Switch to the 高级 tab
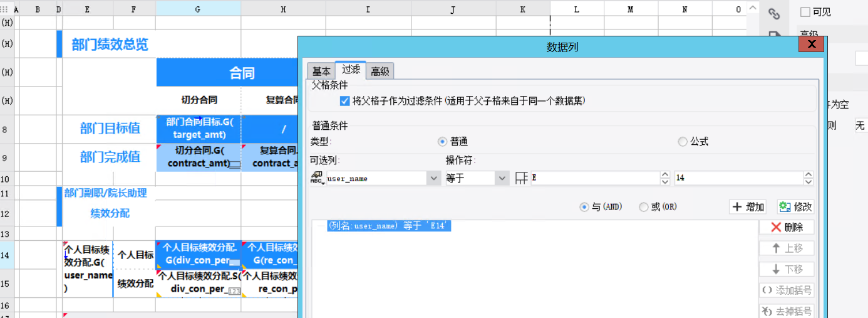The image size is (868, 318). (380, 72)
